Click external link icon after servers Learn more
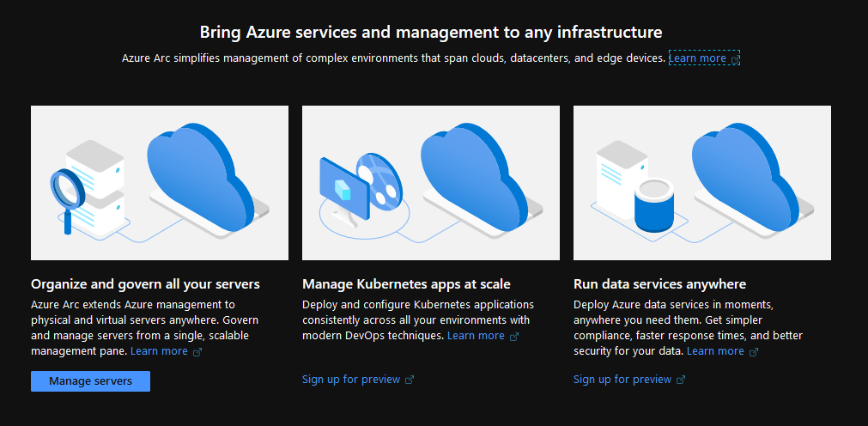This screenshot has height=426, width=868. click(197, 352)
